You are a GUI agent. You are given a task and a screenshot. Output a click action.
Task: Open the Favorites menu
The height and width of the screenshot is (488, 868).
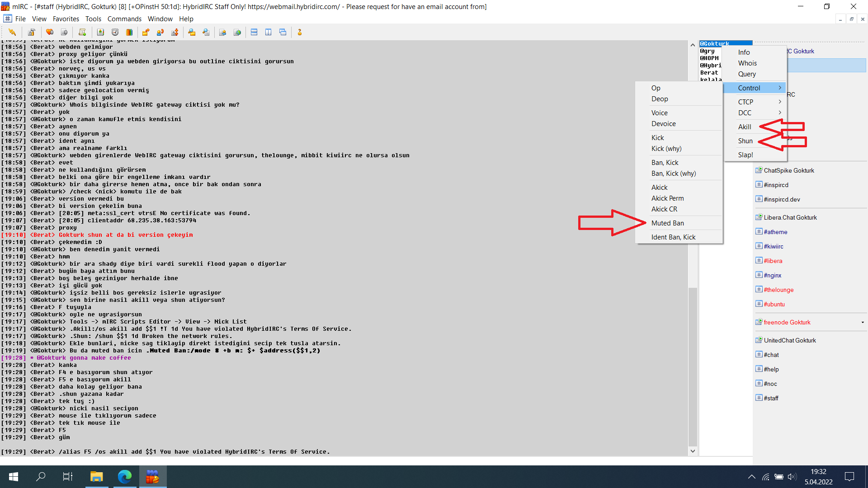(x=66, y=19)
